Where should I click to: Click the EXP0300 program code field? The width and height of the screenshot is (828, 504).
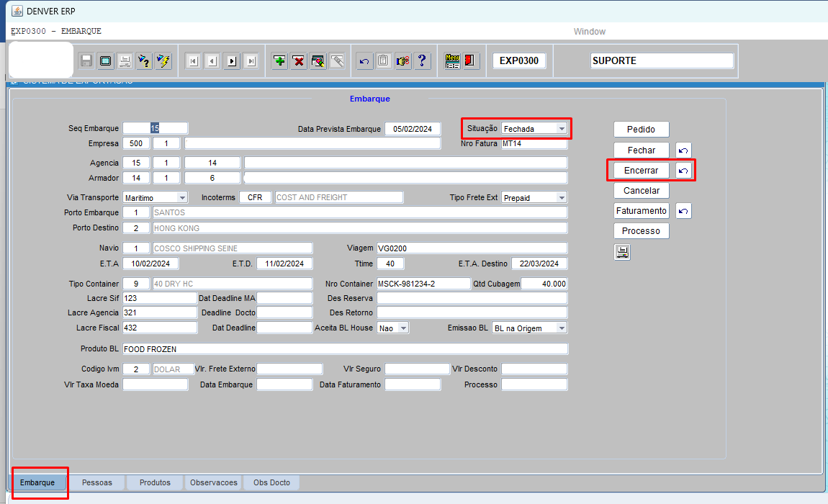[x=519, y=60]
